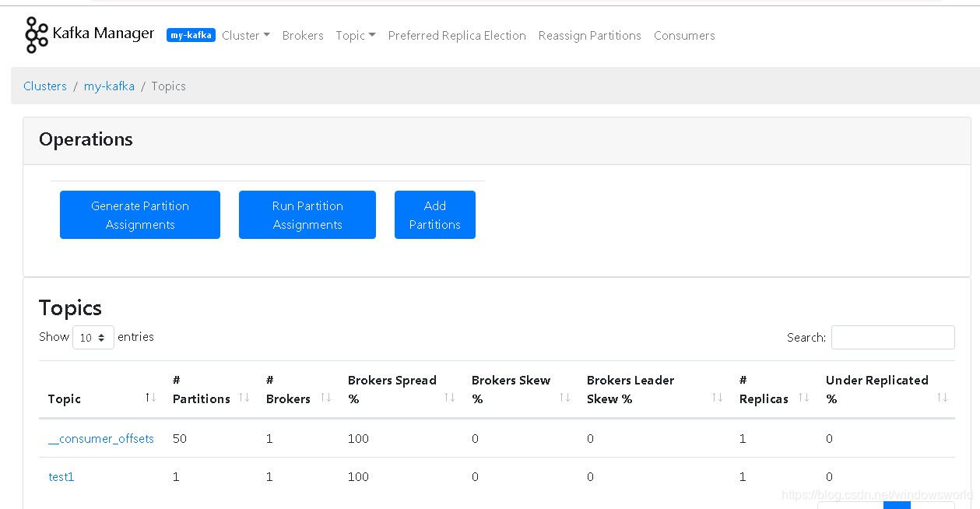
Task: Go to Brokers page
Action: pos(303,36)
